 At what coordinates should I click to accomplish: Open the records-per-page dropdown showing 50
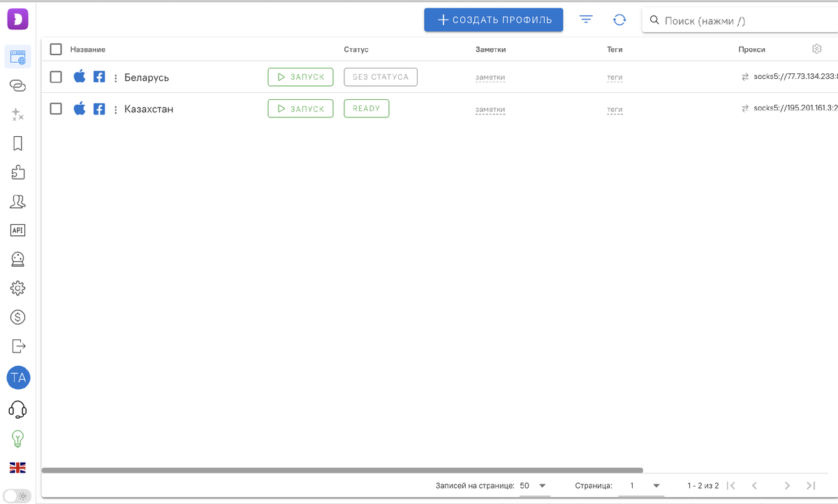[534, 485]
